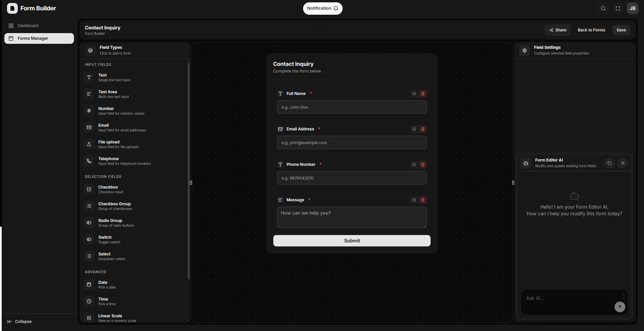Add a Date picker field
This screenshot has height=331, width=644.
click(135, 285)
